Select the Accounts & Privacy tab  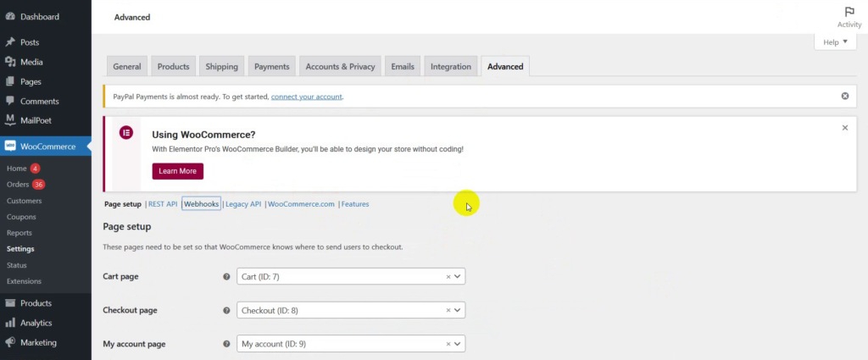click(x=341, y=66)
